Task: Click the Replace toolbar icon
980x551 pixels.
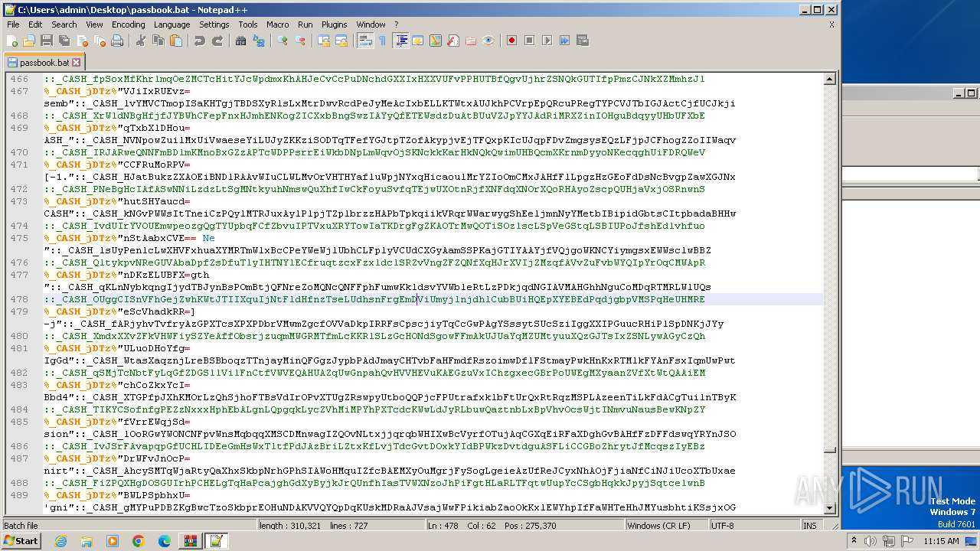Action: pyautogui.click(x=259, y=41)
